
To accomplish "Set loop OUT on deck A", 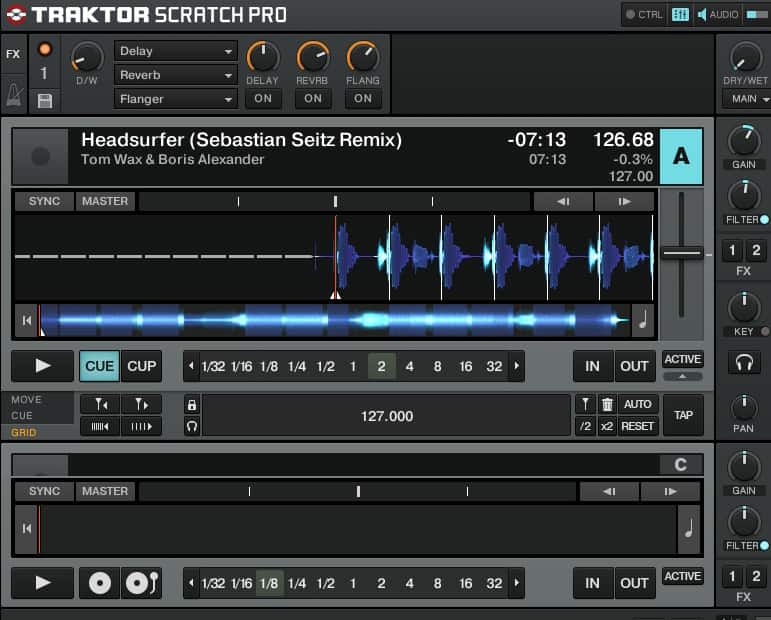I will click(x=634, y=366).
